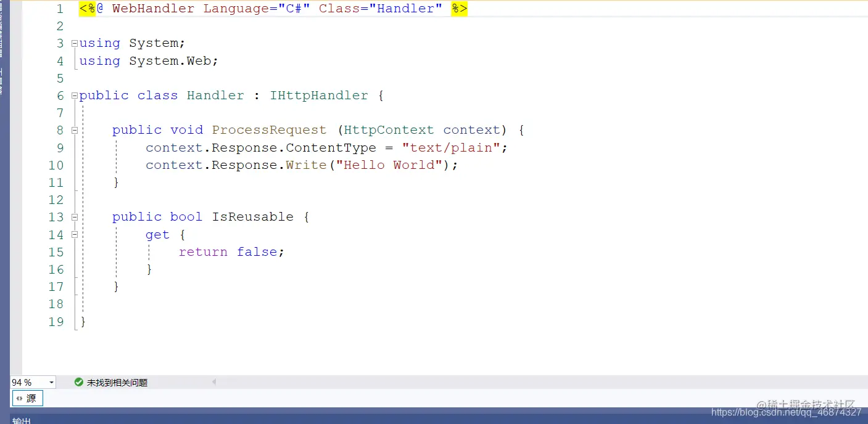Open the 94 % zoom level dropdown

click(x=51, y=383)
